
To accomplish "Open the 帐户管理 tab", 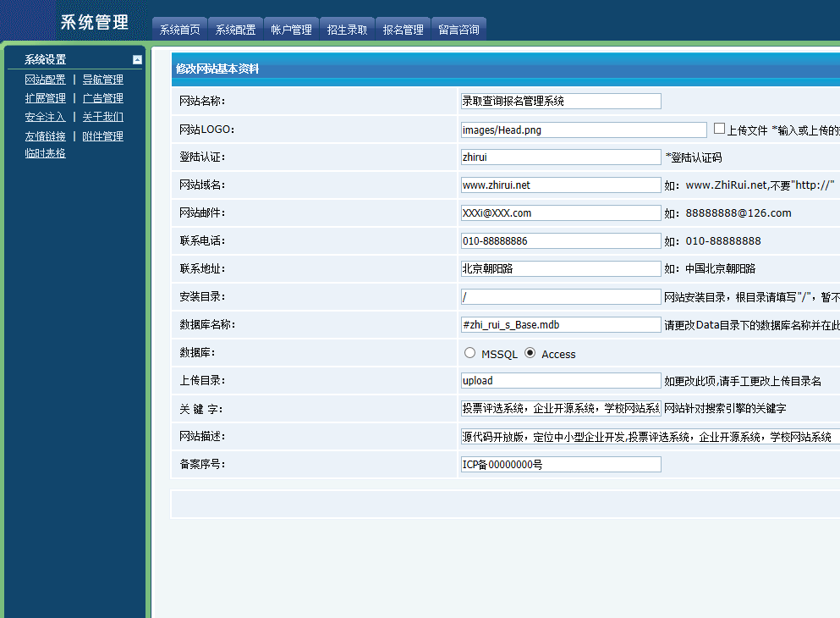I will [x=292, y=30].
